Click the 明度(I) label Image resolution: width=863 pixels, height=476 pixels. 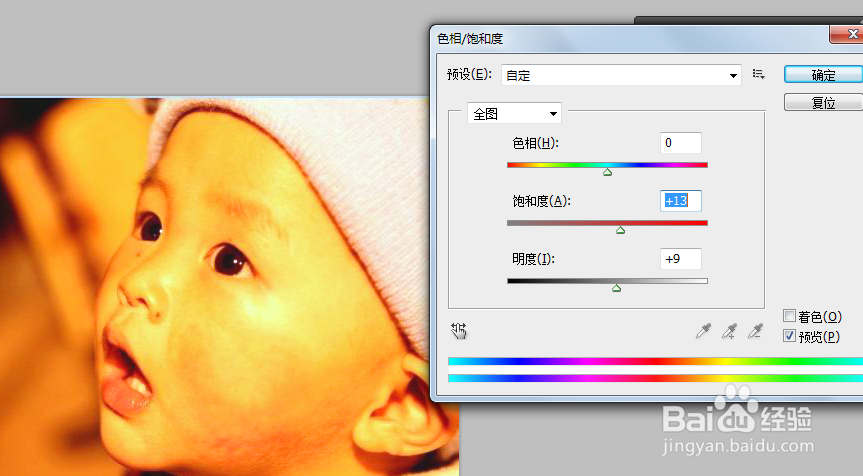(533, 259)
